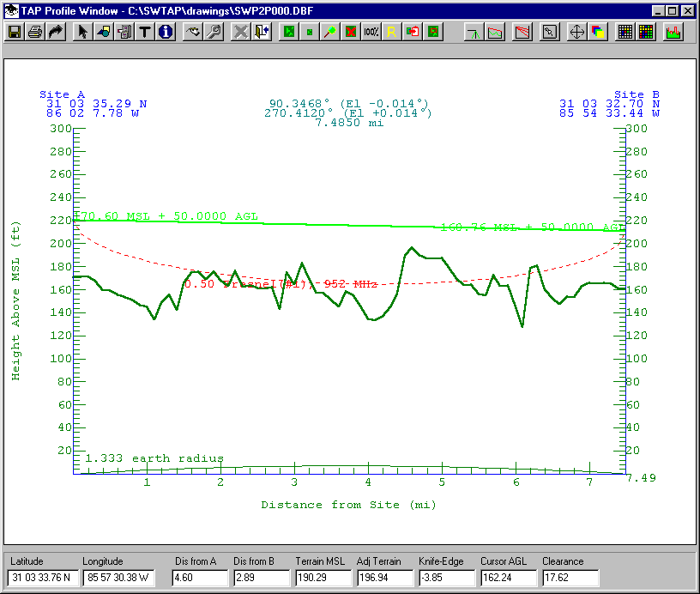Select the Text (T) tool

pyautogui.click(x=145, y=32)
